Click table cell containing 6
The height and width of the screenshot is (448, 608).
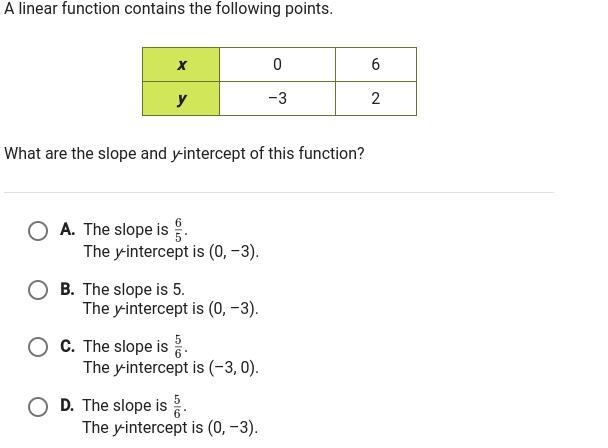click(x=376, y=64)
